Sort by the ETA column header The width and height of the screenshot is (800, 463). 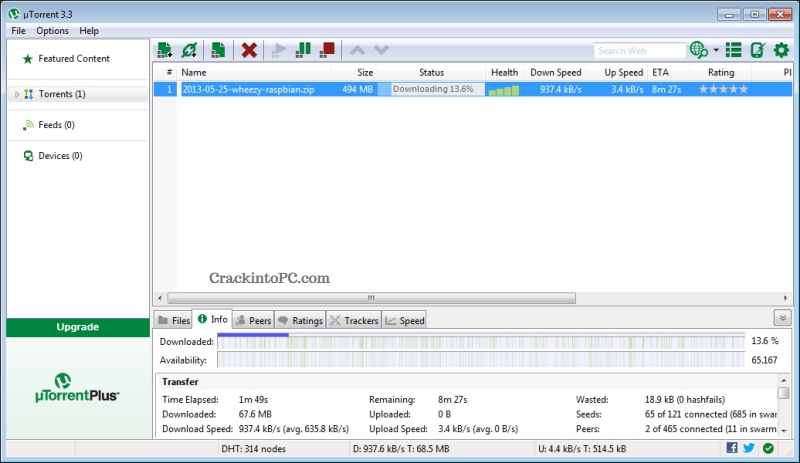[668, 72]
